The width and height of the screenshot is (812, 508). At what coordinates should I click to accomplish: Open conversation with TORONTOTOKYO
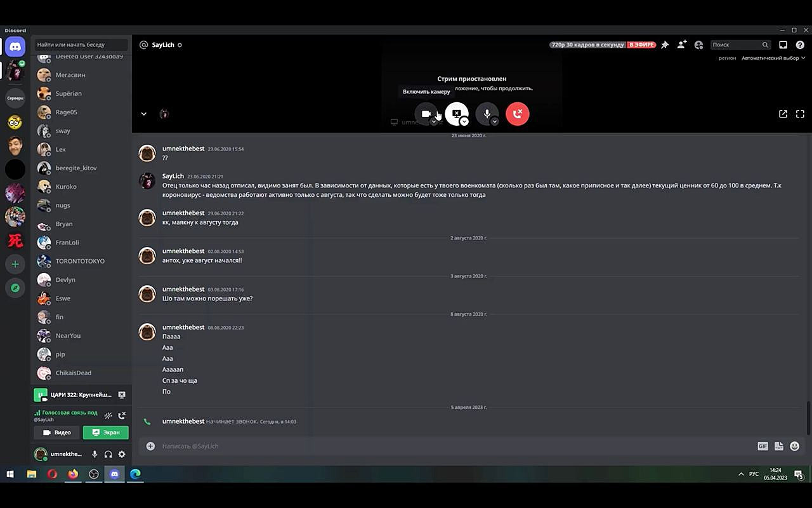(x=81, y=261)
